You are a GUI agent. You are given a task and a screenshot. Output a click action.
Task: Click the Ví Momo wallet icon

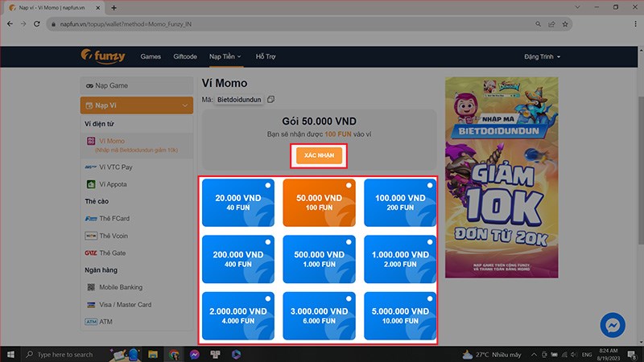91,141
